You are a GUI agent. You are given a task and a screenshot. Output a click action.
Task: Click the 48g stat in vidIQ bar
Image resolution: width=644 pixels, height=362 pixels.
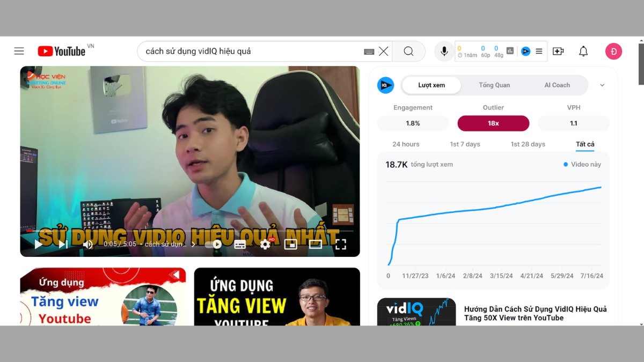(499, 51)
